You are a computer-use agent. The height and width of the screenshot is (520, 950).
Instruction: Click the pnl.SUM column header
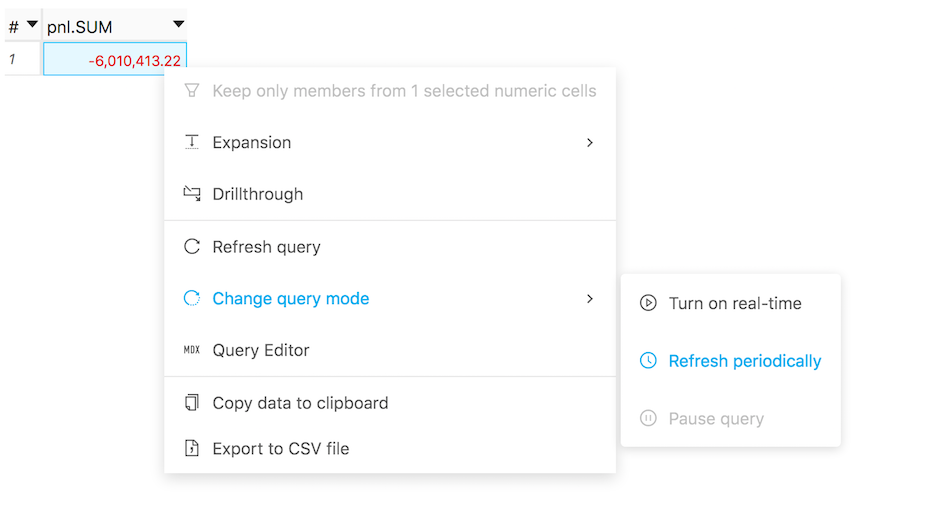click(114, 26)
